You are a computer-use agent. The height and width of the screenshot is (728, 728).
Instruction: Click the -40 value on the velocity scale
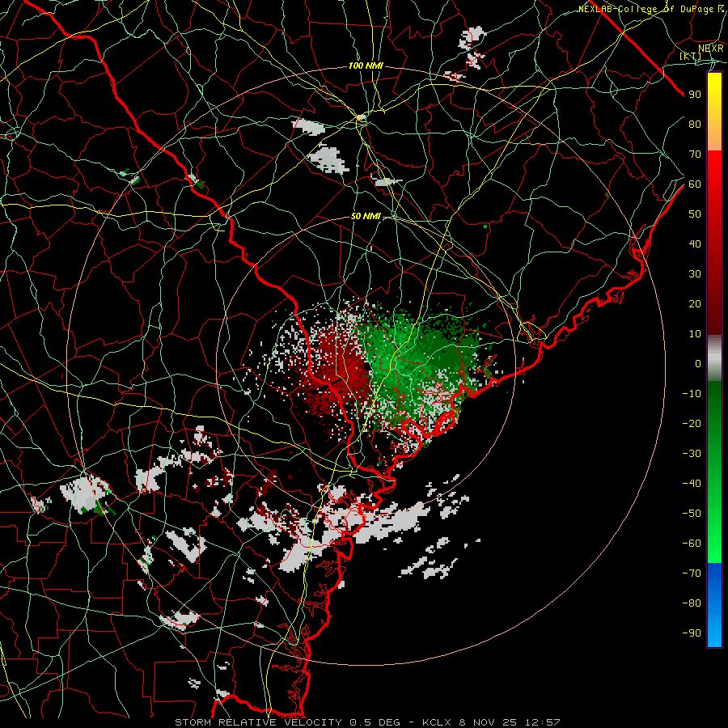click(692, 484)
